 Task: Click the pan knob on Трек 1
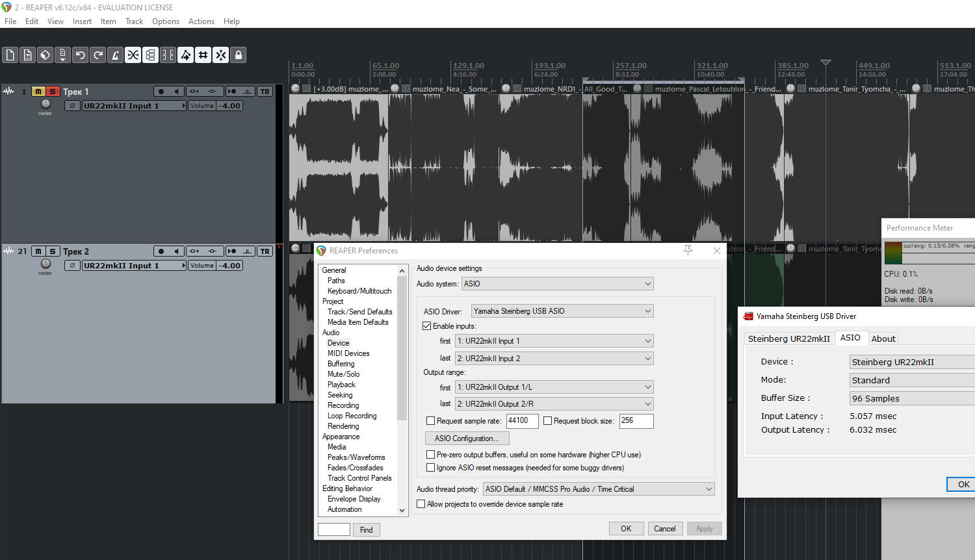[45, 104]
